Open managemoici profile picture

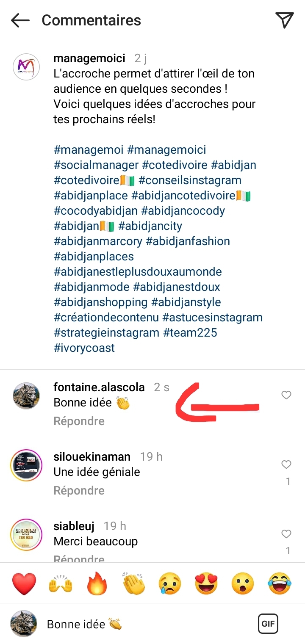26,67
